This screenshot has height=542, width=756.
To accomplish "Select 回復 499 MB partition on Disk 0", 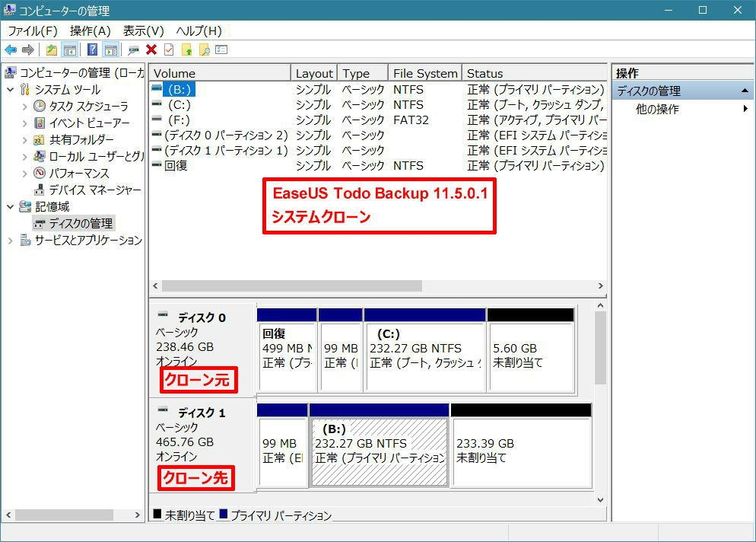I will point(287,351).
